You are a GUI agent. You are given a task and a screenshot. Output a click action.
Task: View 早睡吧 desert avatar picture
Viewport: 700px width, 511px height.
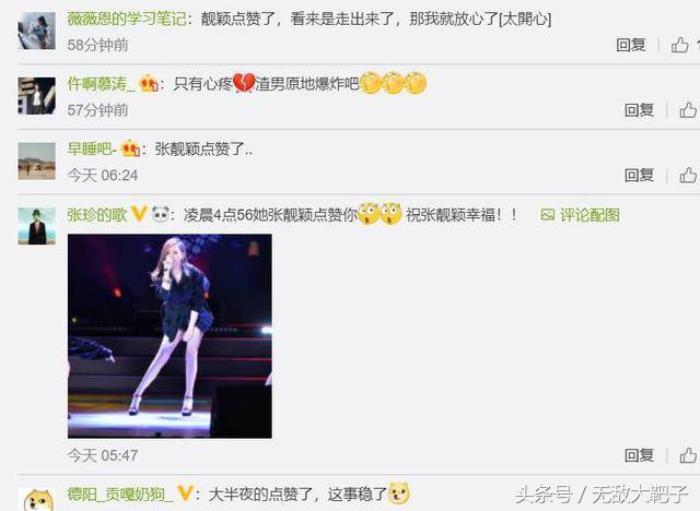coord(37,161)
